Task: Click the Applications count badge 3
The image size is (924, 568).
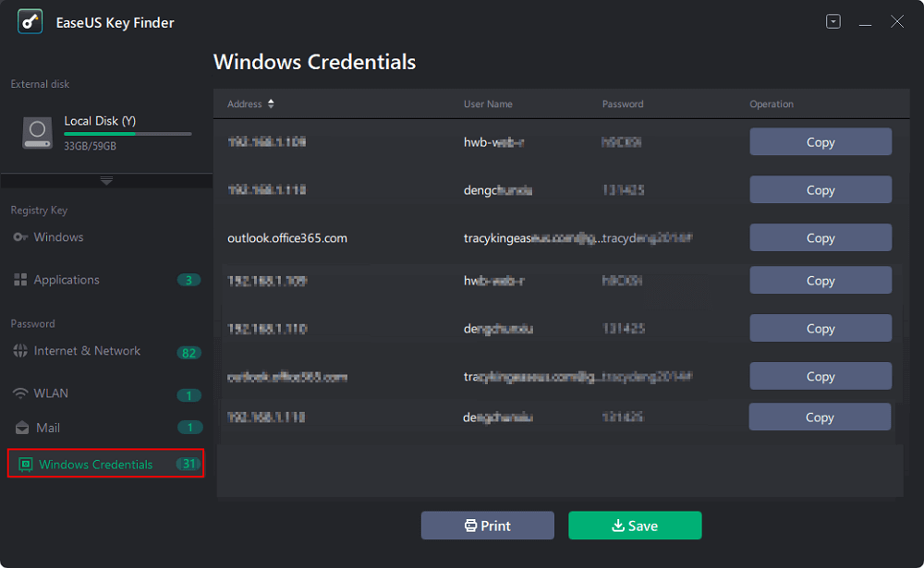Action: tap(188, 280)
